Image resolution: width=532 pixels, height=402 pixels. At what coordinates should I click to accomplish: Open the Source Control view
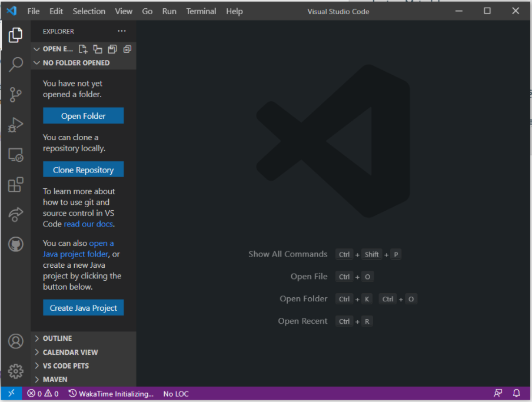[15, 94]
